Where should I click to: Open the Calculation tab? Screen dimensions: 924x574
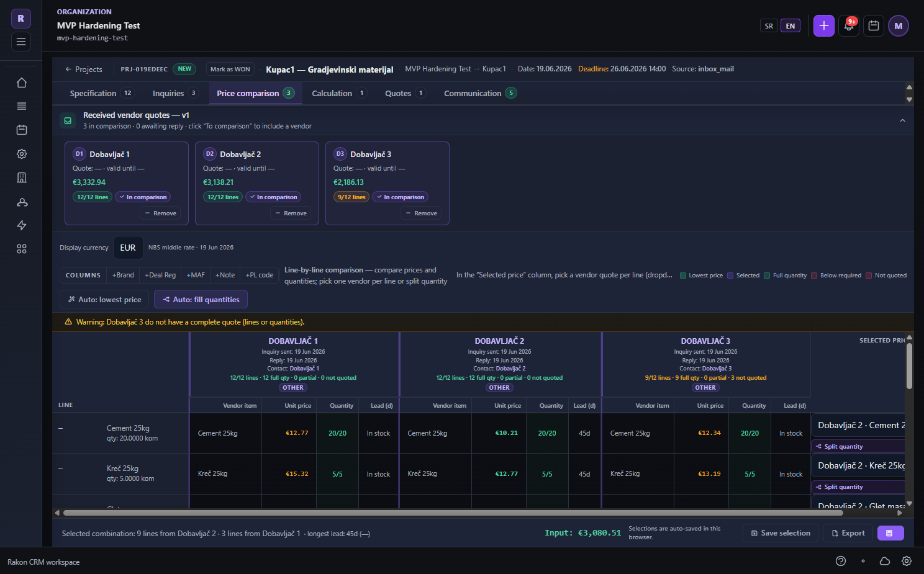click(339, 94)
